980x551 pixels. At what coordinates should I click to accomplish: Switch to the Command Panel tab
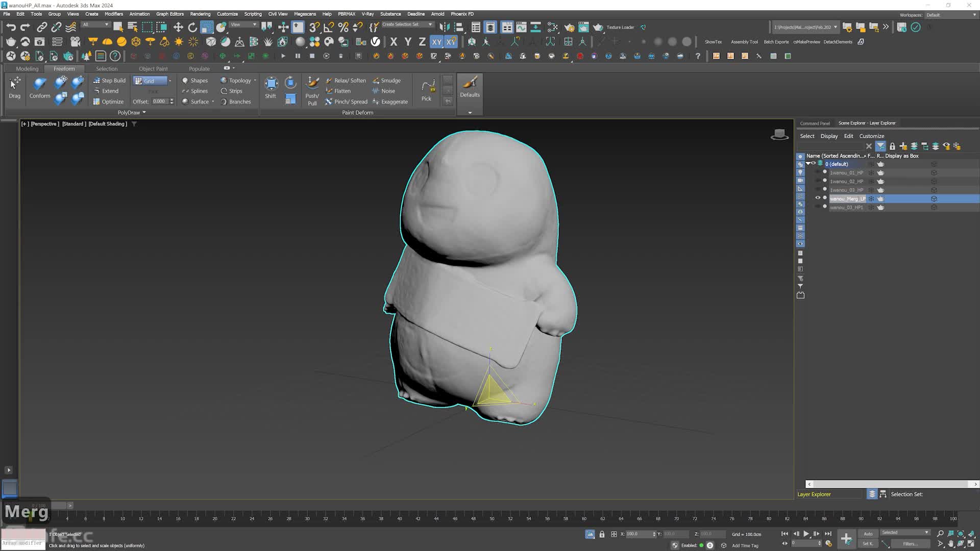[815, 123]
